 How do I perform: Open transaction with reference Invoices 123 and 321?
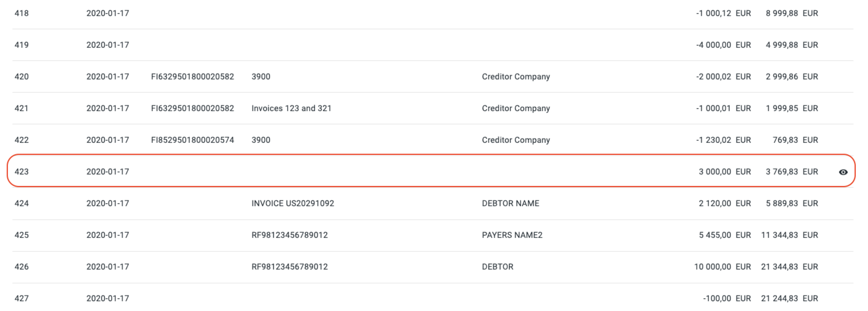[291, 108]
